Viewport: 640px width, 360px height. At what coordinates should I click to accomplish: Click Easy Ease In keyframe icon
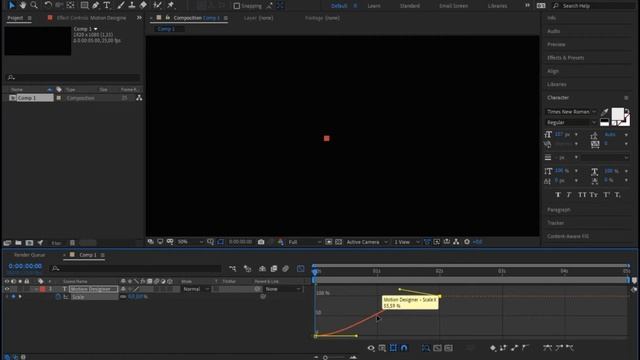click(x=559, y=348)
